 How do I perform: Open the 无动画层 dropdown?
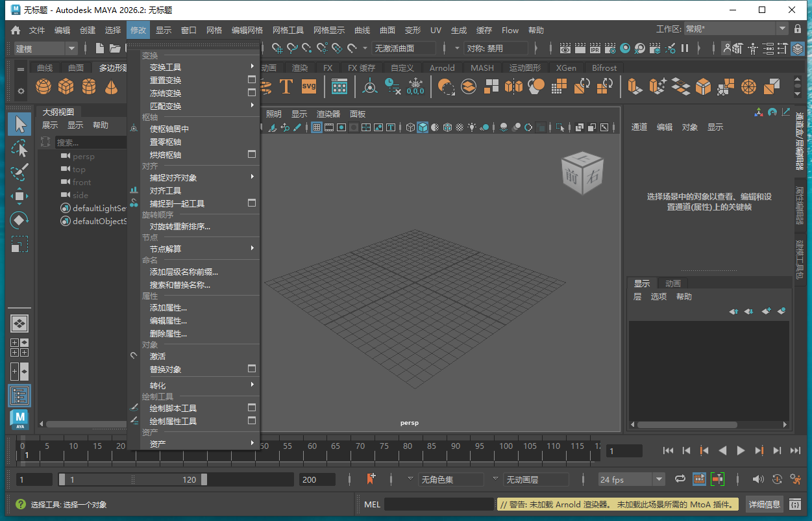pos(537,479)
